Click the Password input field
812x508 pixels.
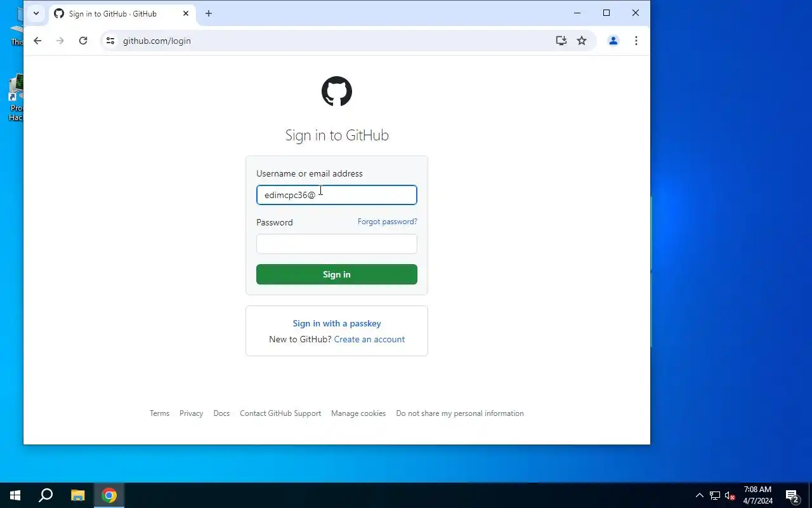tap(337, 244)
